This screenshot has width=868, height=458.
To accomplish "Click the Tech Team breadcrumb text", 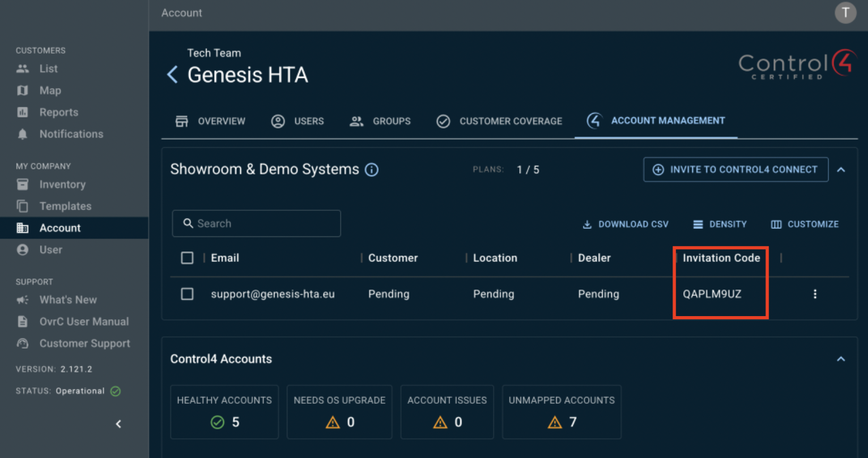I will (214, 53).
